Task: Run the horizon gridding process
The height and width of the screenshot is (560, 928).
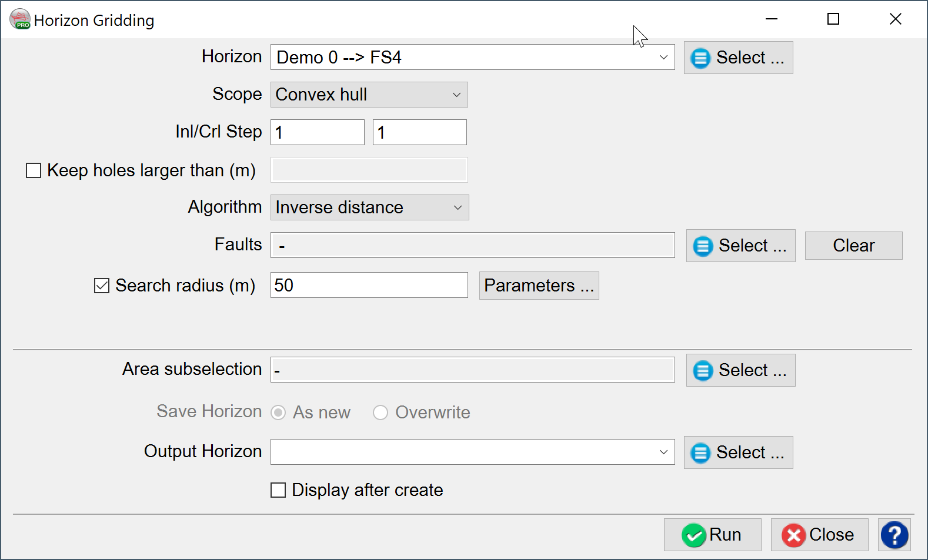Action: click(712, 535)
